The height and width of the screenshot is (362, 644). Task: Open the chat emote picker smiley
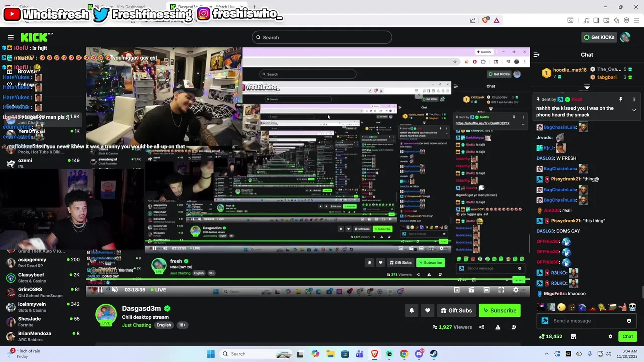click(x=629, y=321)
